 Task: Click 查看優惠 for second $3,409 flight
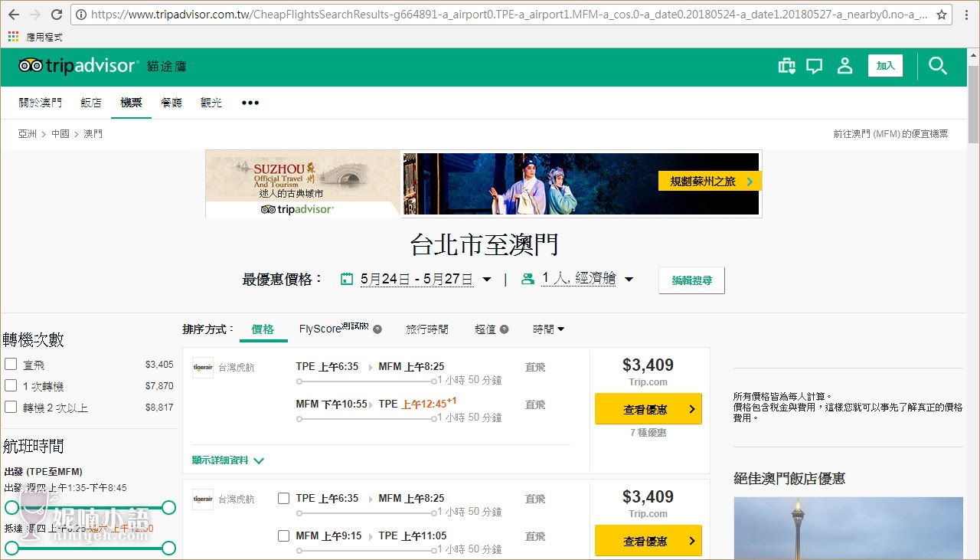[x=648, y=541]
